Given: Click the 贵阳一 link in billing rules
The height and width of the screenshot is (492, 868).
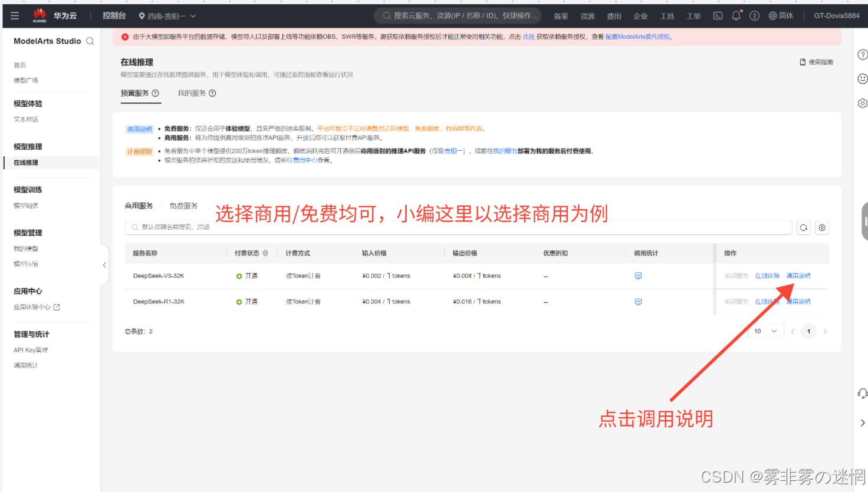Looking at the screenshot, I should 453,151.
